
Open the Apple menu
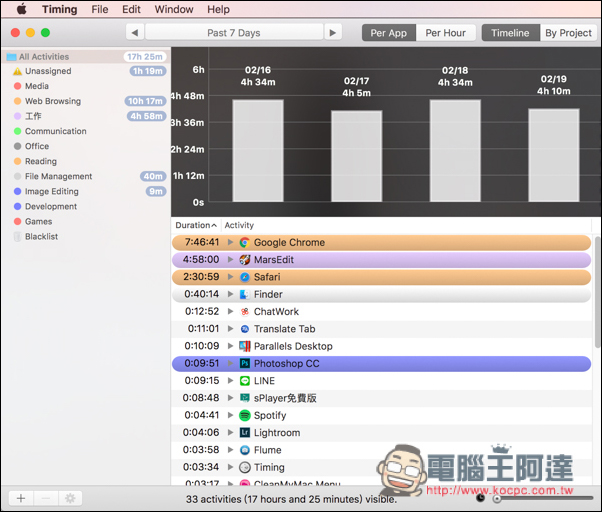[x=21, y=9]
